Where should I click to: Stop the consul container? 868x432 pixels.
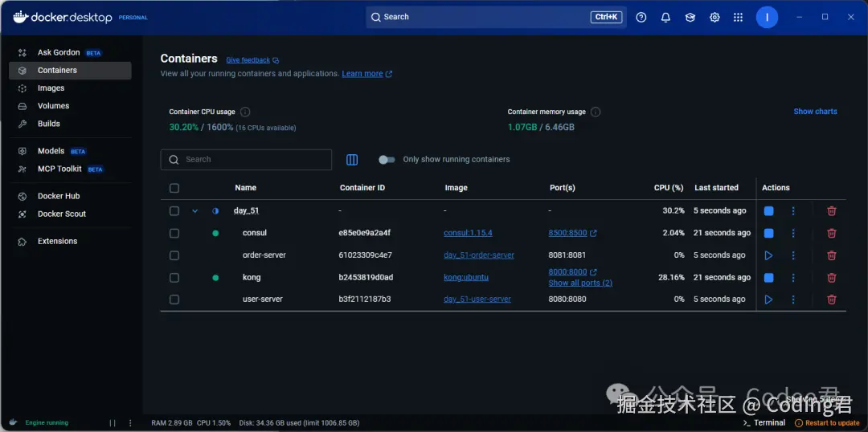coord(768,234)
